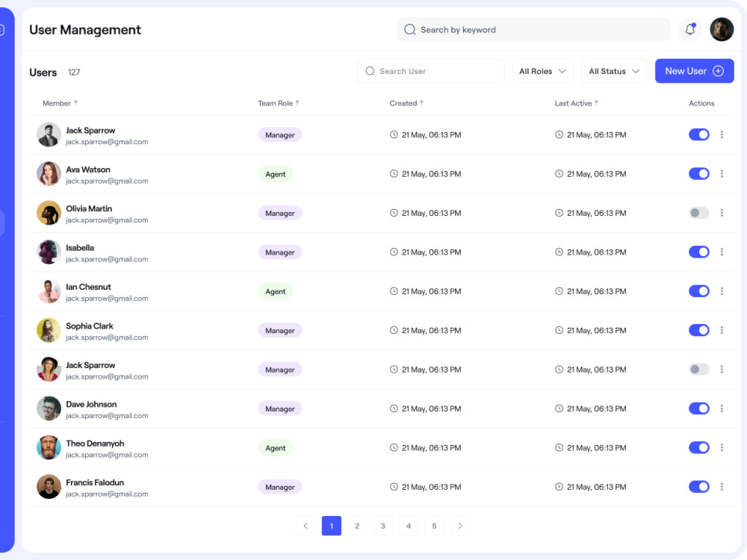This screenshot has height=560, width=747.
Task: Click the name Sophia Clark
Action: (x=90, y=326)
